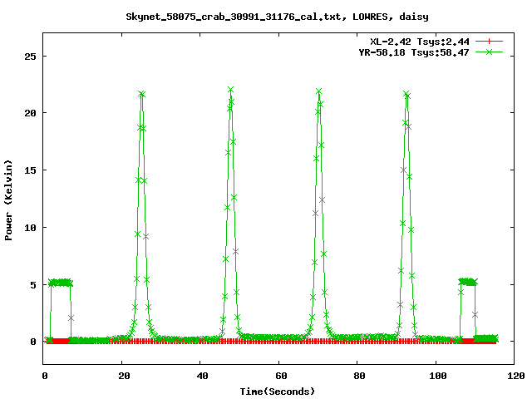Click x-axis tick label 80
This screenshot has width=532, height=399.
(x=359, y=376)
